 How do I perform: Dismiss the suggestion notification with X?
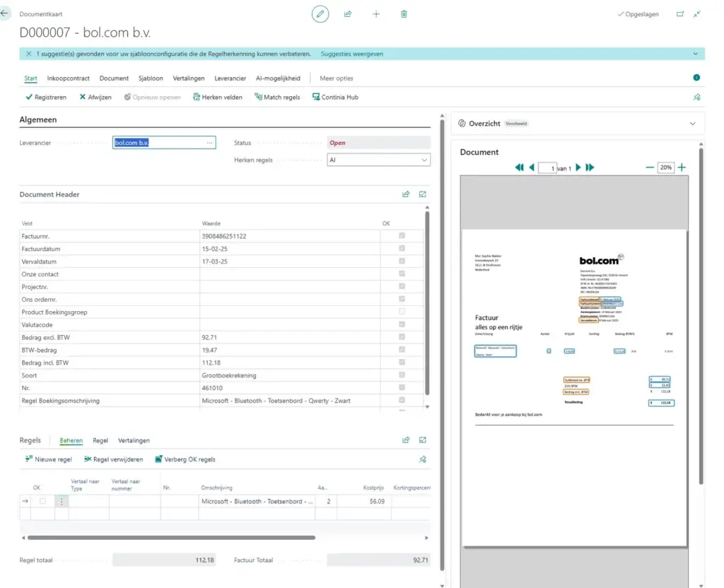click(28, 54)
